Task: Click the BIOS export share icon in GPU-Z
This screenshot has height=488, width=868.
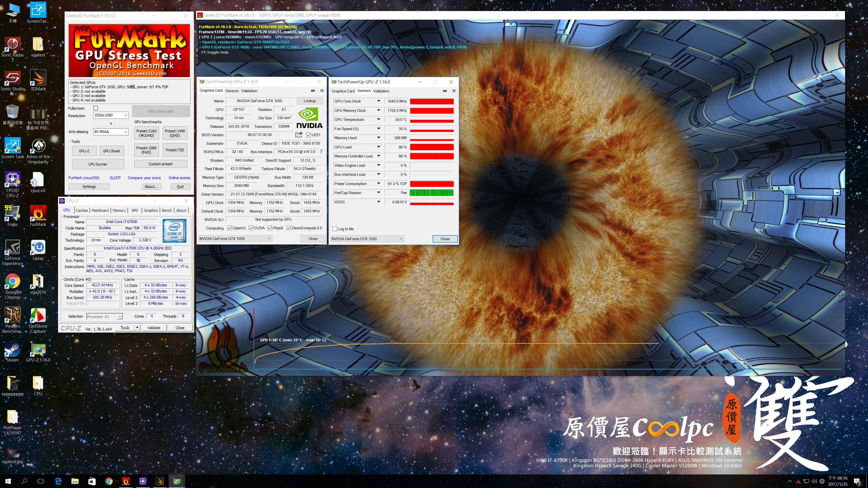Action: click(299, 135)
